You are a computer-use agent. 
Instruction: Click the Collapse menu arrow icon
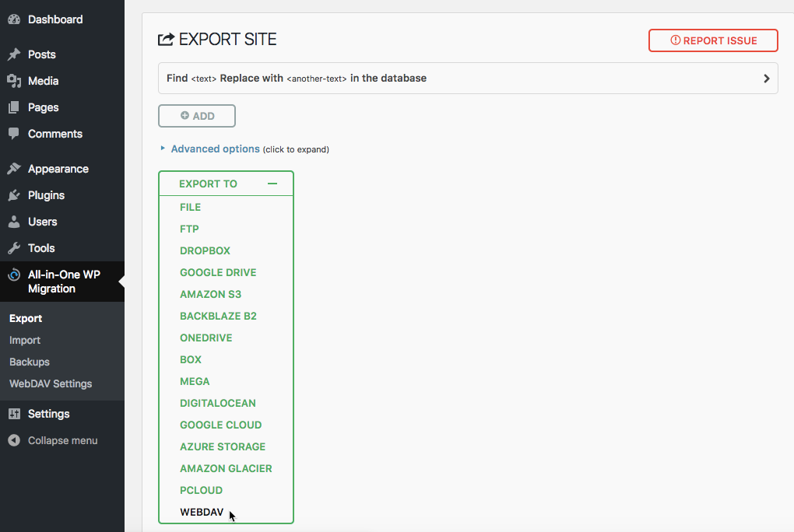coord(14,440)
